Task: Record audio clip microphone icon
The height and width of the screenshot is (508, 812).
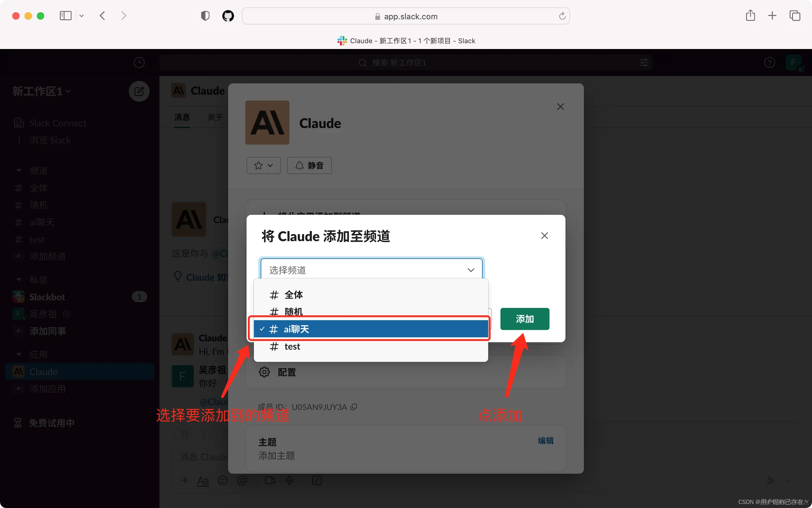Action: pyautogui.click(x=289, y=480)
